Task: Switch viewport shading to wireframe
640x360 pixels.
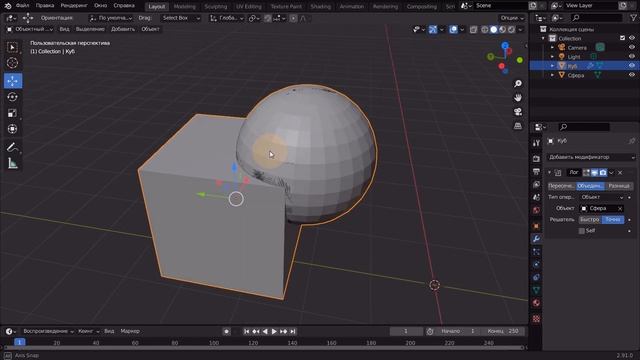Action: pos(484,29)
